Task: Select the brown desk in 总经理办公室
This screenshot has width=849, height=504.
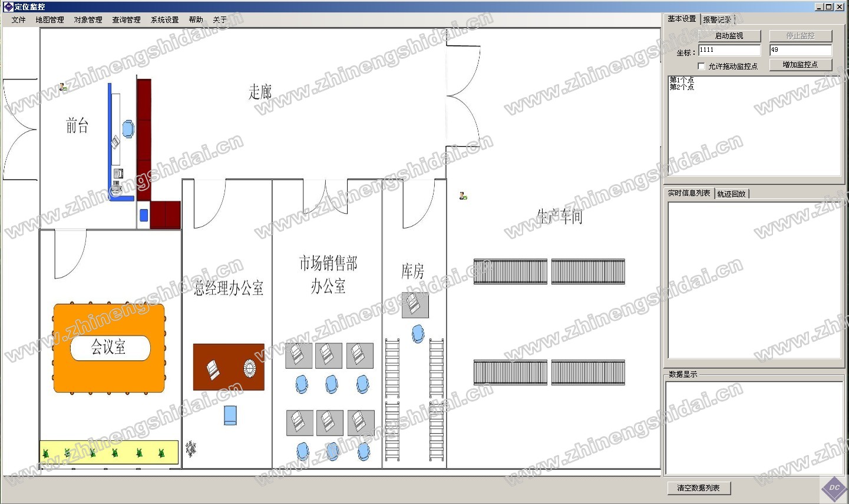Action: (229, 367)
